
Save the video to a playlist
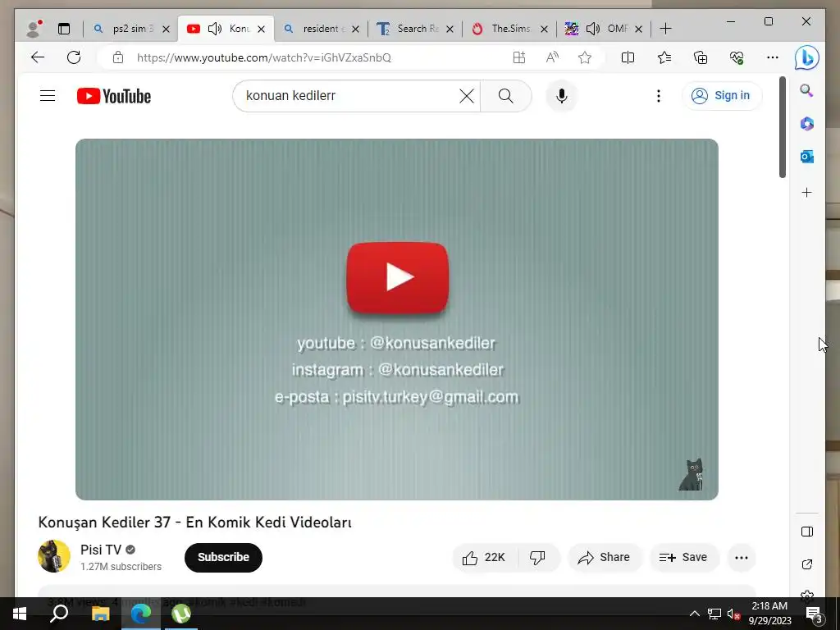pos(683,558)
